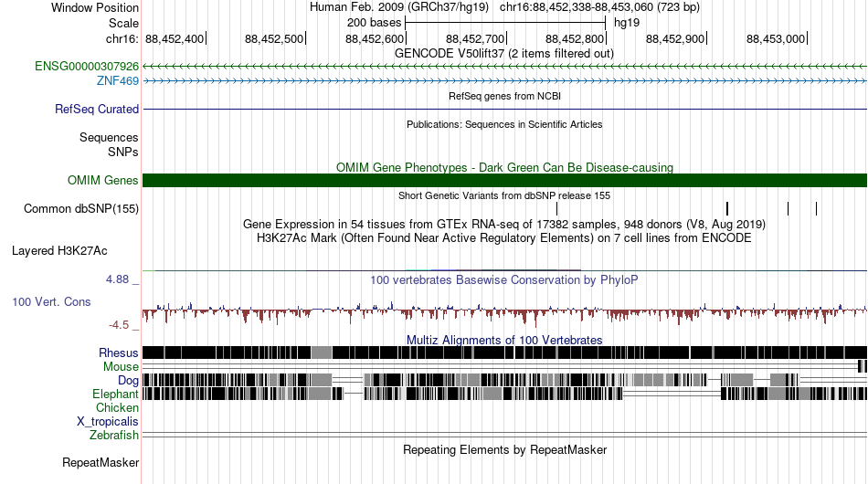Click the X_tropicalis alignment label
The image size is (868, 484).
tap(108, 422)
